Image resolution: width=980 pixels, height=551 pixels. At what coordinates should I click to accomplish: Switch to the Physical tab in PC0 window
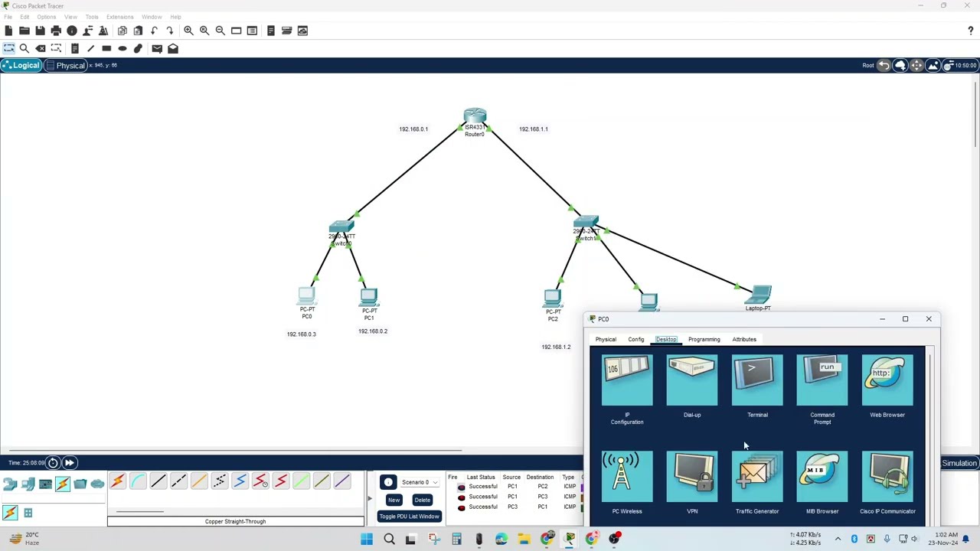point(606,340)
